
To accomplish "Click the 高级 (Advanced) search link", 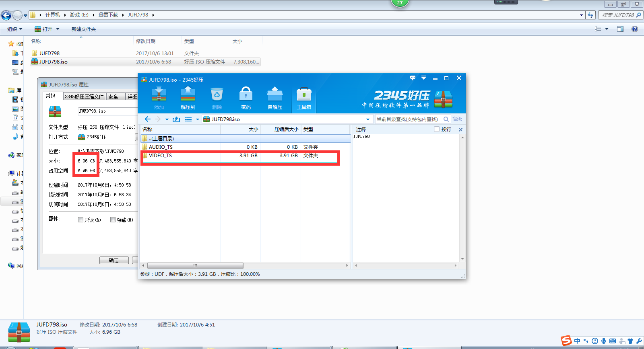I will point(457,119).
